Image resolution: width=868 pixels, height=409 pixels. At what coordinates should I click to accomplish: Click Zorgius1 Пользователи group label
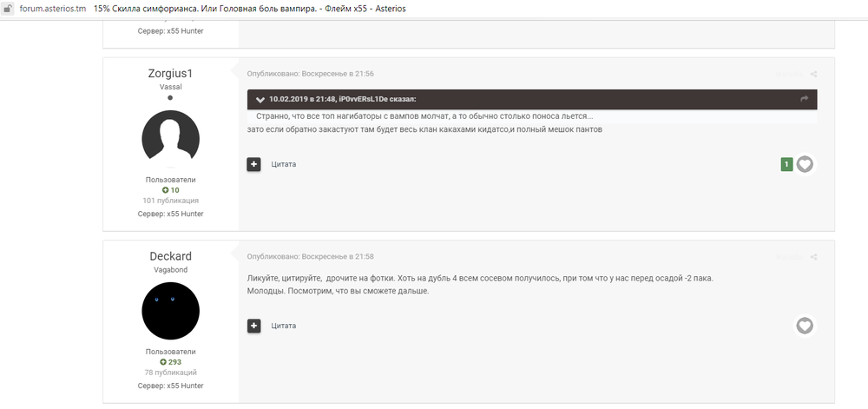pyautogui.click(x=170, y=180)
